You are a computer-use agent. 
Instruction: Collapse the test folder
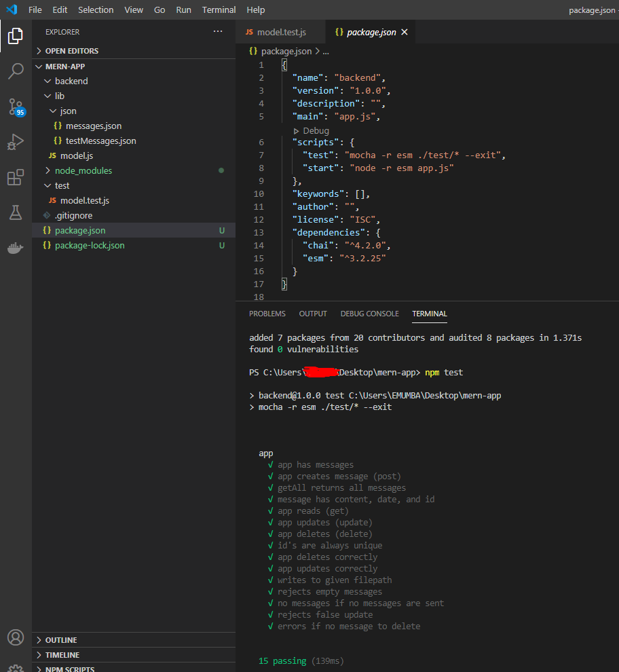coord(48,185)
